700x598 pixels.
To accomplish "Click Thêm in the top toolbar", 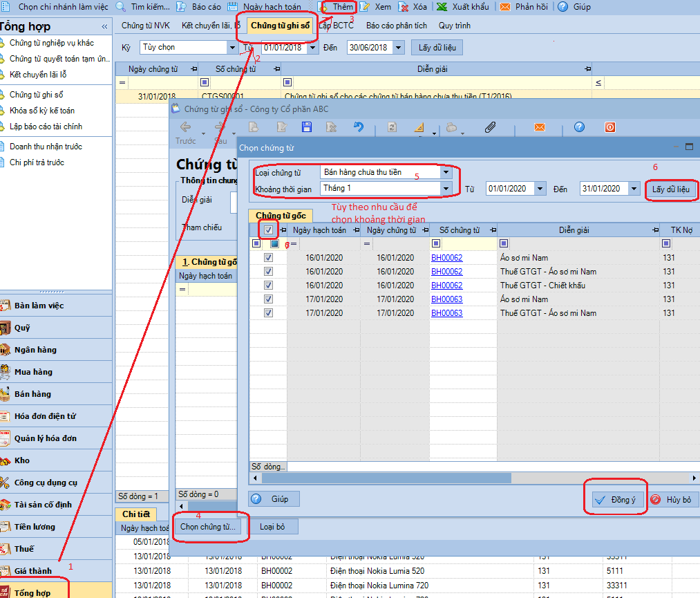I will click(338, 7).
